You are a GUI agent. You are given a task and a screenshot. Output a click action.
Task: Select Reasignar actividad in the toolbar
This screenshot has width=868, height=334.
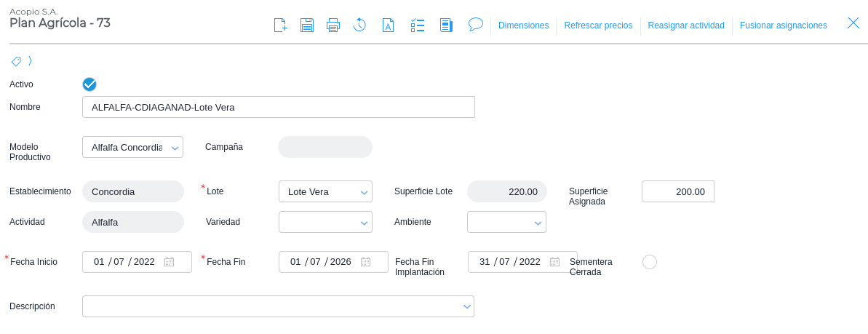[x=686, y=25]
